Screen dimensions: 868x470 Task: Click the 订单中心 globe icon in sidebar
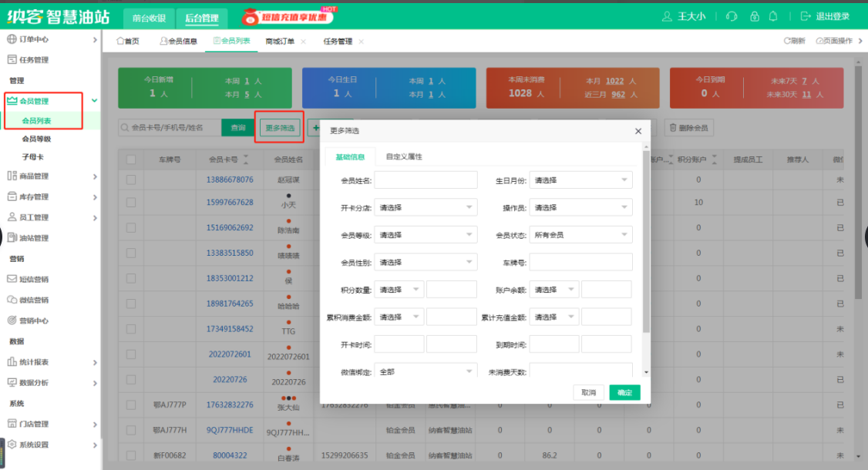pyautogui.click(x=12, y=39)
